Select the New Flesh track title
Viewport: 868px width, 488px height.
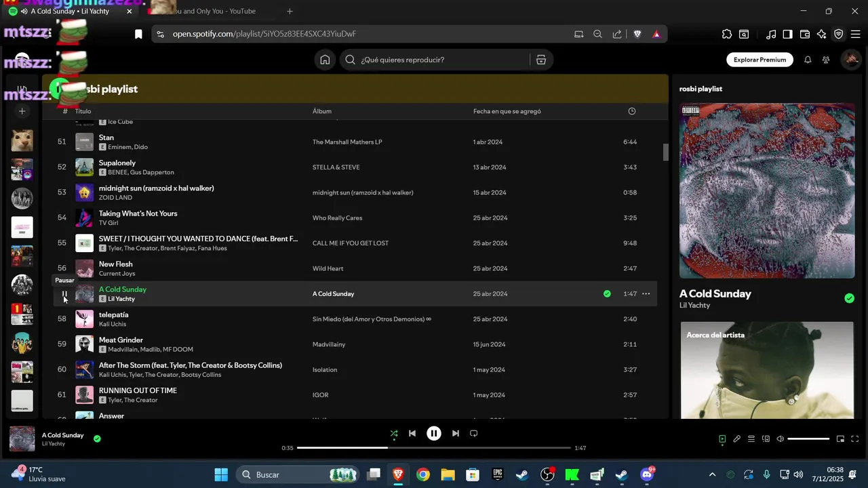point(116,264)
